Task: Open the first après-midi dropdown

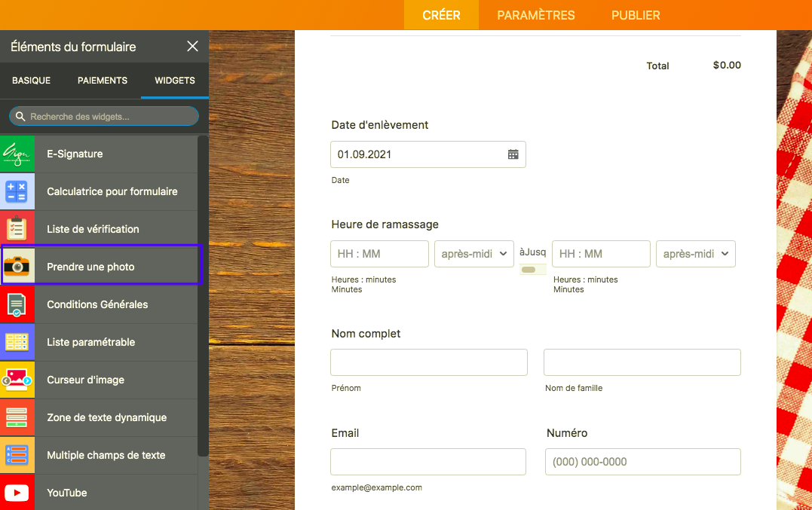Action: point(473,254)
